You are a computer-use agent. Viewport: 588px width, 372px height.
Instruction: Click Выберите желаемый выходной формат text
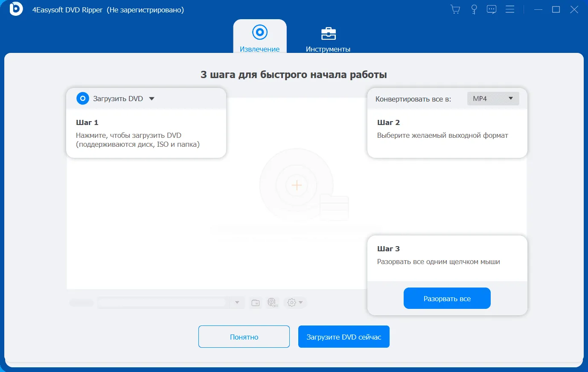442,135
